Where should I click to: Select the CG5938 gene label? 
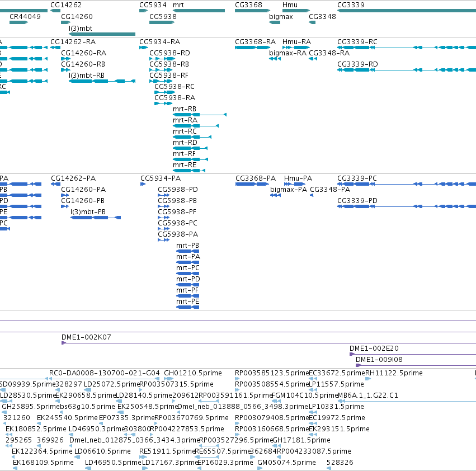(x=163, y=17)
